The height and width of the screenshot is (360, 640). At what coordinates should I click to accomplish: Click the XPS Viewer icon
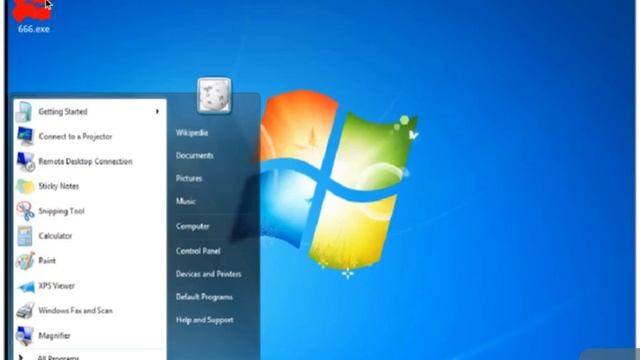pos(26,286)
